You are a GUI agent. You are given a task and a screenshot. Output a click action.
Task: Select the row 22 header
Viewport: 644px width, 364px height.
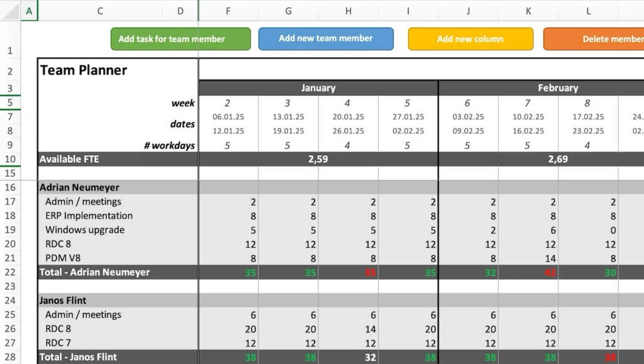click(x=10, y=272)
